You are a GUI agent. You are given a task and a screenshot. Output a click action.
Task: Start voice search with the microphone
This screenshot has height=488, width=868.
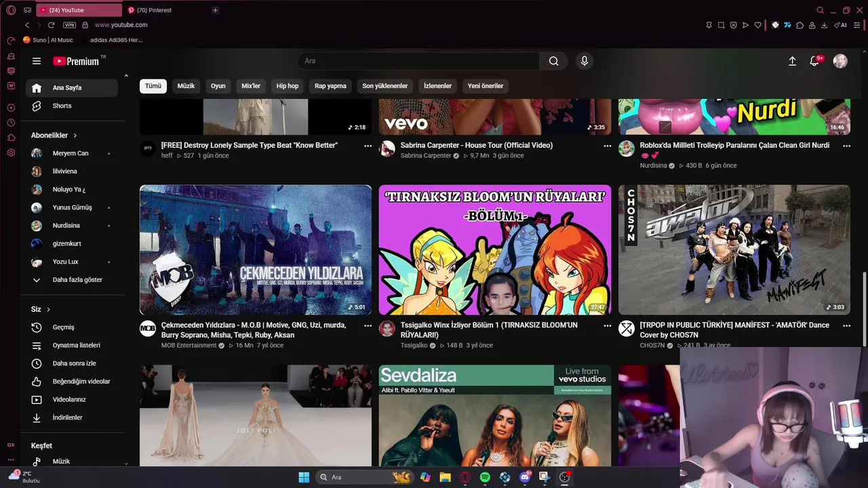(x=585, y=61)
